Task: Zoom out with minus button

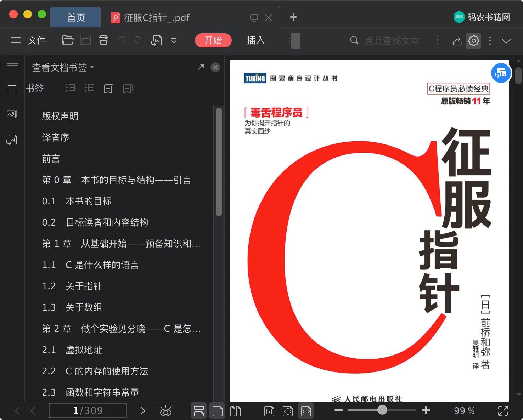Action: (339, 410)
